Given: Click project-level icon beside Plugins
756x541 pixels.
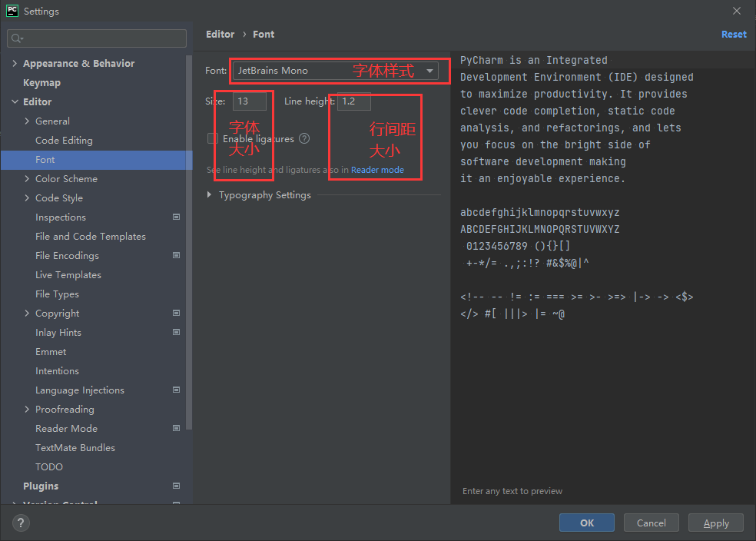Looking at the screenshot, I should pyautogui.click(x=176, y=486).
